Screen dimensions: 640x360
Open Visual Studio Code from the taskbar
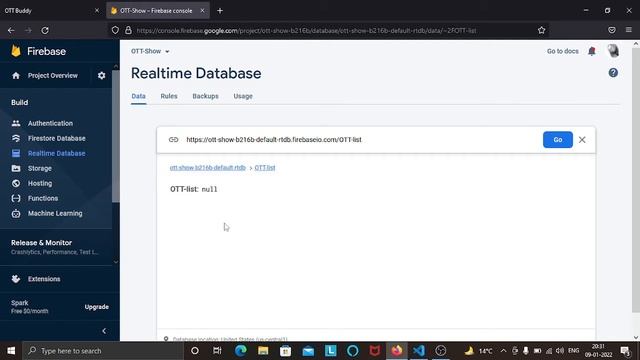[418, 351]
